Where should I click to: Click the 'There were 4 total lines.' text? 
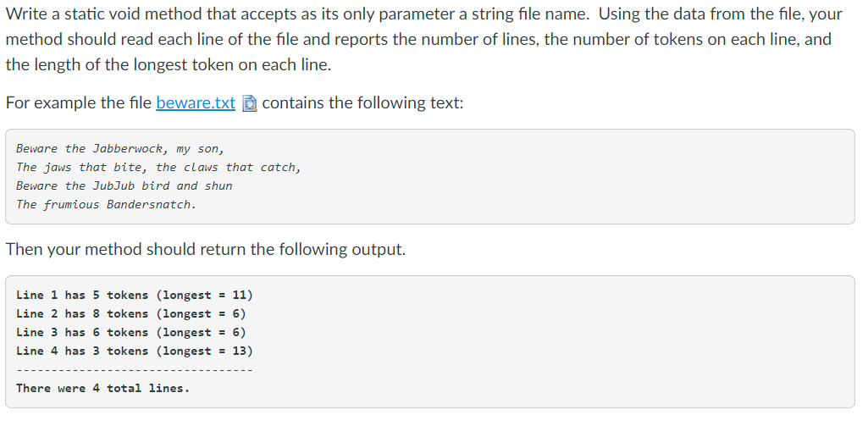pyautogui.click(x=103, y=389)
